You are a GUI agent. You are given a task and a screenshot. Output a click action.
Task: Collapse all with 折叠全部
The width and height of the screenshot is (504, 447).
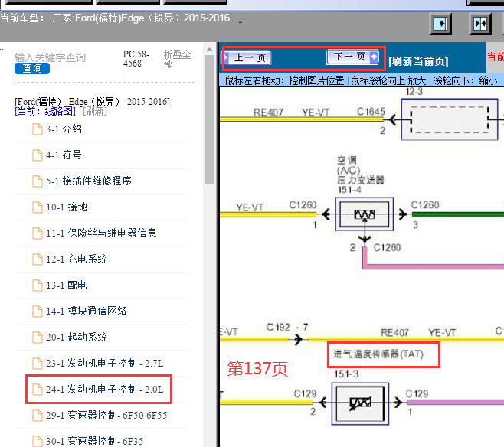point(177,59)
